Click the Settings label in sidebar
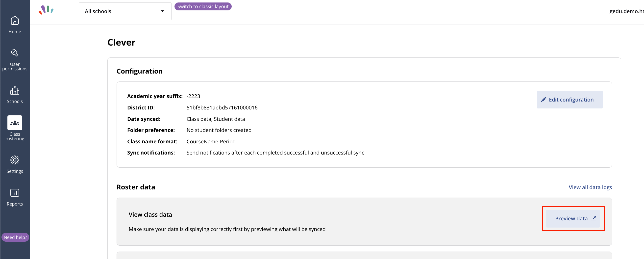Image resolution: width=644 pixels, height=259 pixels. 15,171
